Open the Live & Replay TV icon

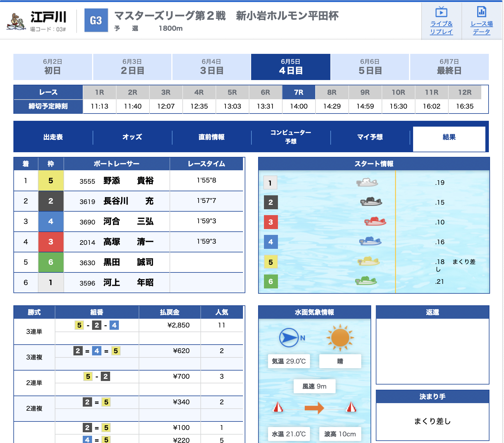[x=441, y=12]
